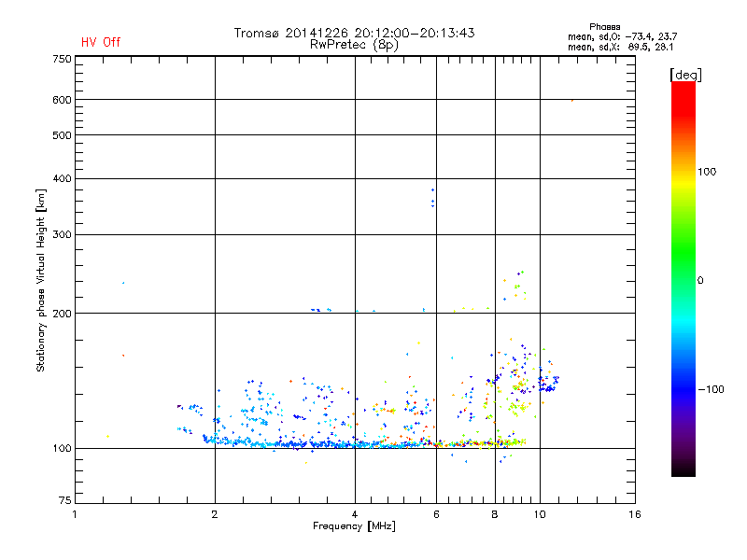Click the 'mean, sd,X: 89.5, 28.1' text
747x560 pixels.
(620, 47)
